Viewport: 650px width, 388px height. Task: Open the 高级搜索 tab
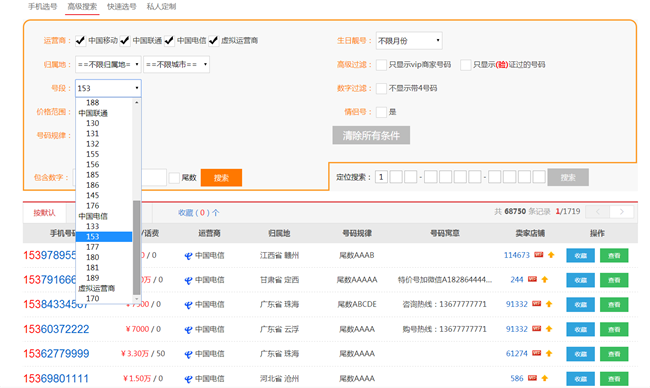tap(82, 7)
